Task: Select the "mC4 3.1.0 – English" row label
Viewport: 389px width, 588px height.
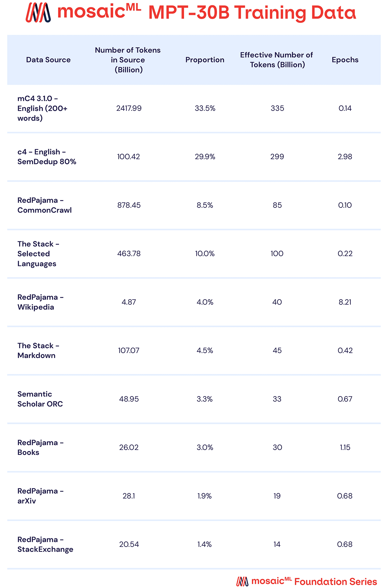Action: pos(42,108)
